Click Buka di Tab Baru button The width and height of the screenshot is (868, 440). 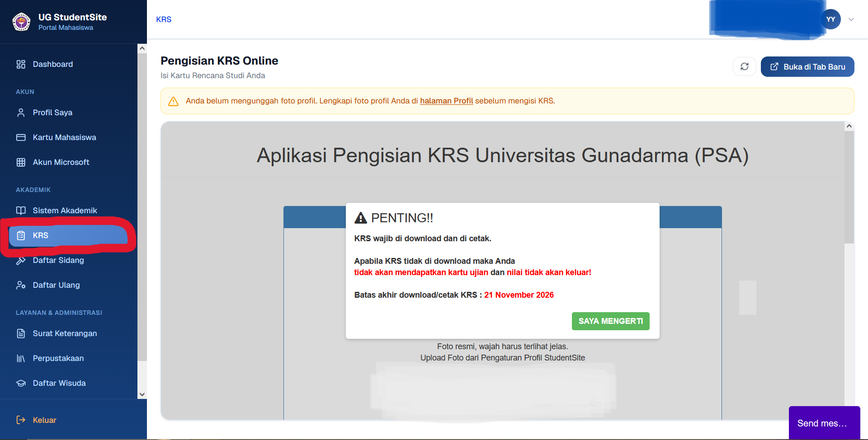point(807,67)
